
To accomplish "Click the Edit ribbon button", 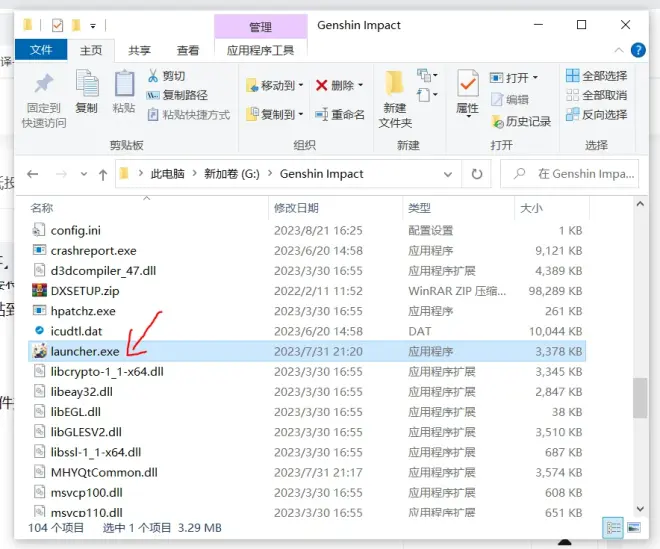I will (x=510, y=100).
